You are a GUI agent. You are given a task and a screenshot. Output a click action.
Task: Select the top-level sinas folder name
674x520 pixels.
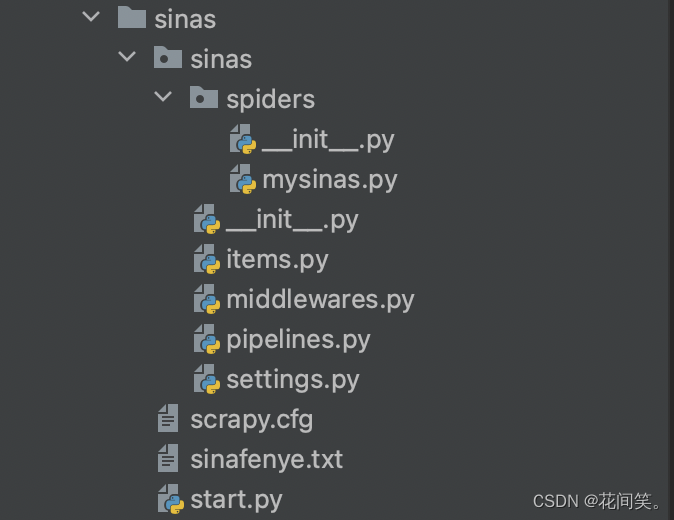pyautogui.click(x=185, y=20)
